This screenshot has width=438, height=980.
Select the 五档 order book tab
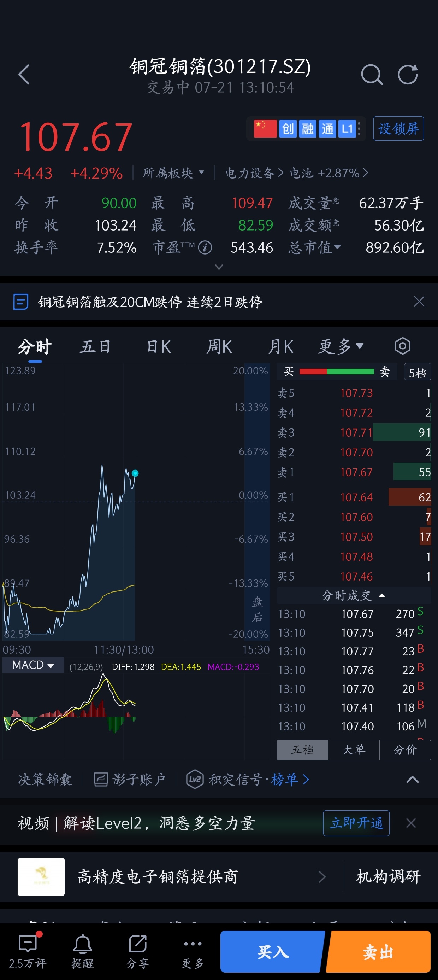pyautogui.click(x=302, y=750)
